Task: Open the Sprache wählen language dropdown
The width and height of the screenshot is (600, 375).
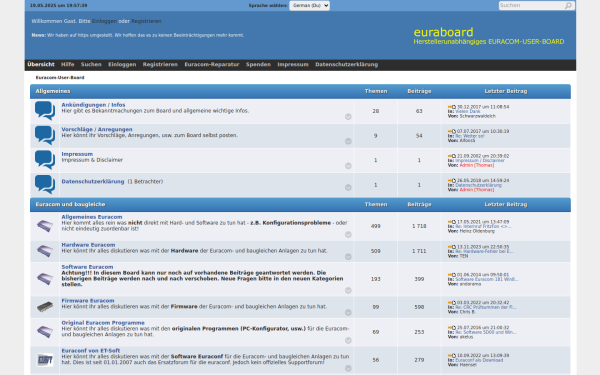Action: tap(309, 5)
